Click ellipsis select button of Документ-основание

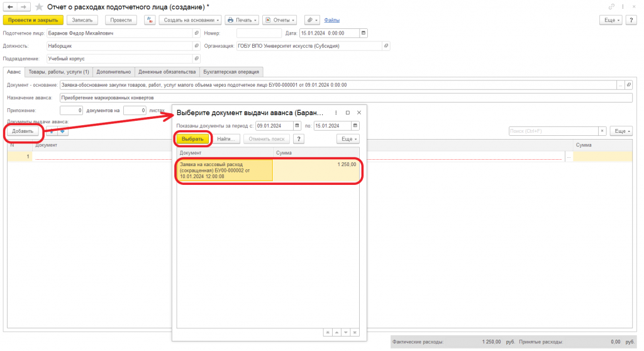[x=621, y=85]
